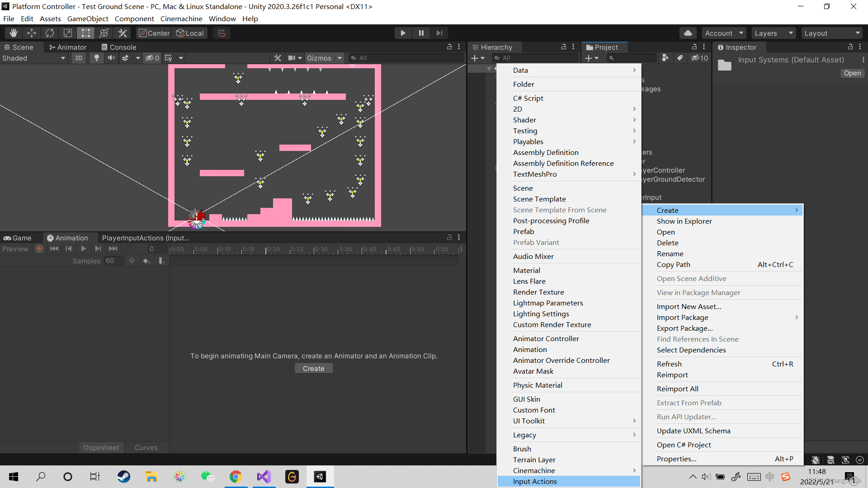This screenshot has width=868, height=488.
Task: Select C# Script in the Create menu
Action: (x=569, y=98)
